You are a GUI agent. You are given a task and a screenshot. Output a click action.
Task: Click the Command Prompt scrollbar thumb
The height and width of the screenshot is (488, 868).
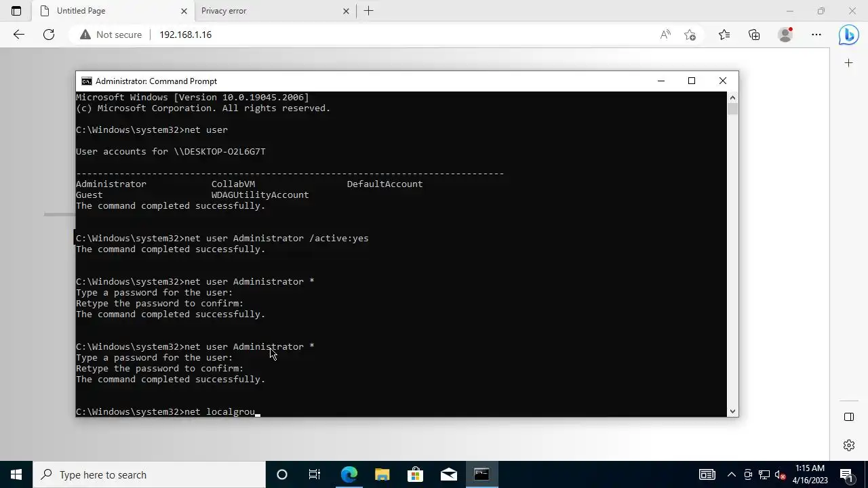pyautogui.click(x=732, y=109)
